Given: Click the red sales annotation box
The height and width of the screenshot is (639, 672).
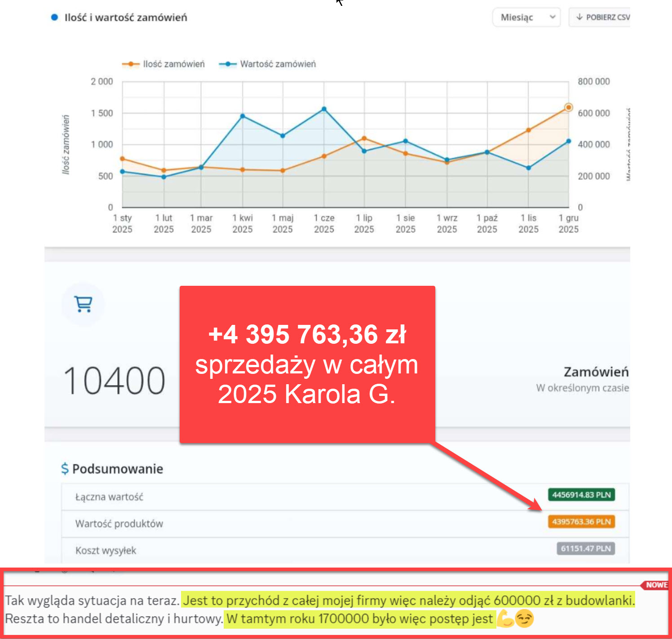Looking at the screenshot, I should (307, 364).
